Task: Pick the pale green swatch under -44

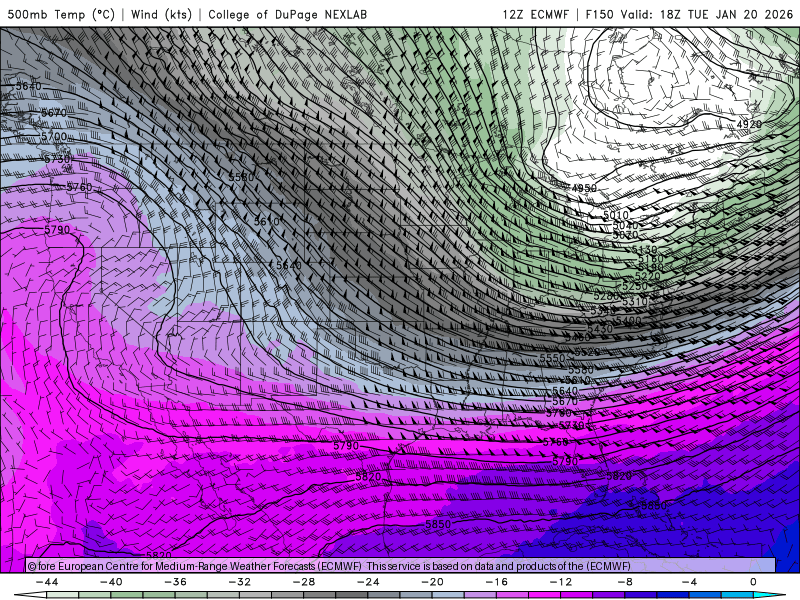Action: point(62,595)
